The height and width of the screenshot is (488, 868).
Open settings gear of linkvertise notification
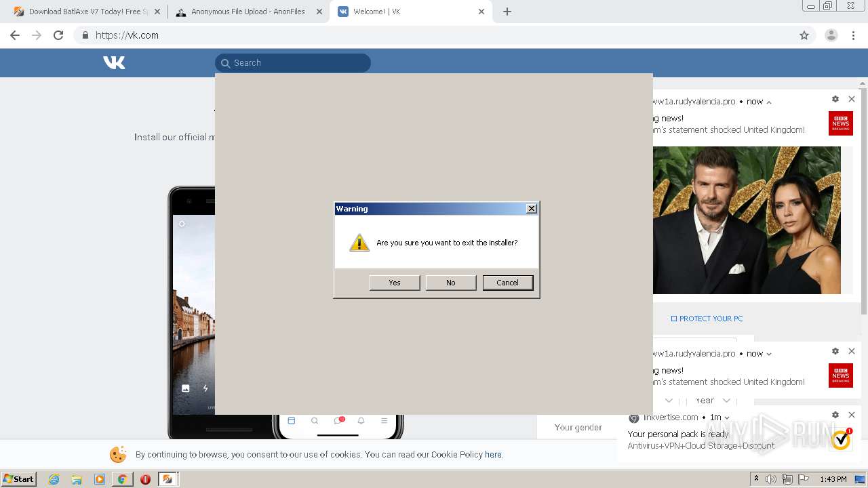pyautogui.click(x=835, y=415)
